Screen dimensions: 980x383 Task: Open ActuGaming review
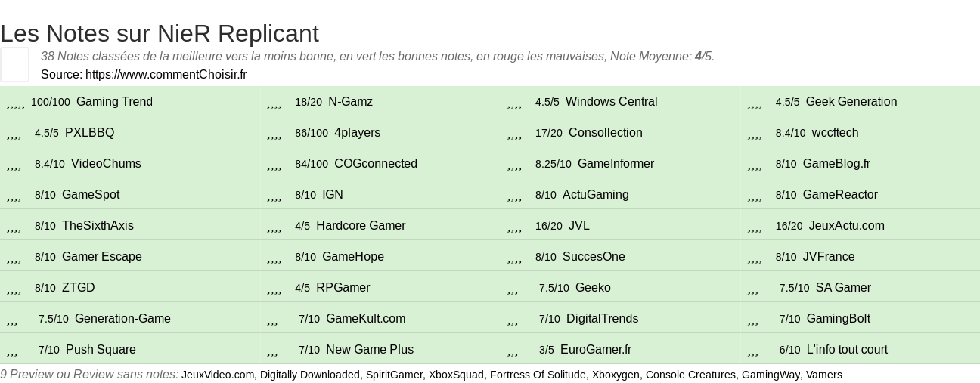[595, 195]
